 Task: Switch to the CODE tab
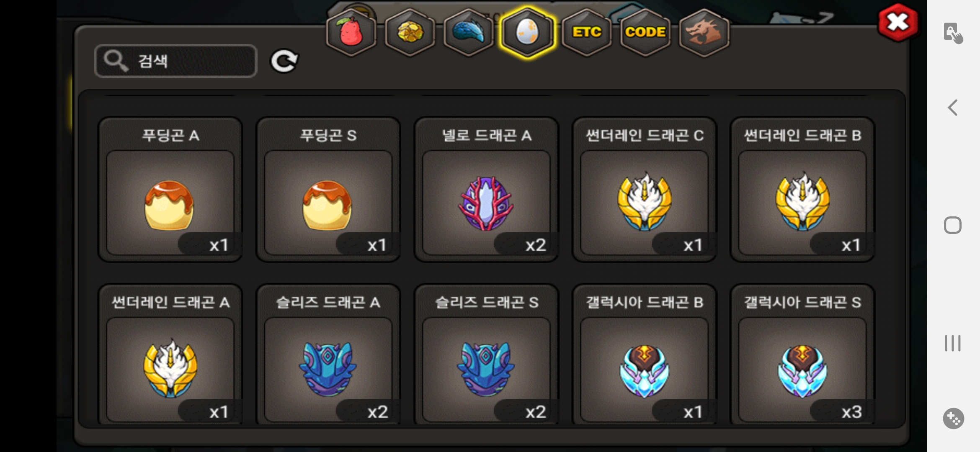(645, 32)
